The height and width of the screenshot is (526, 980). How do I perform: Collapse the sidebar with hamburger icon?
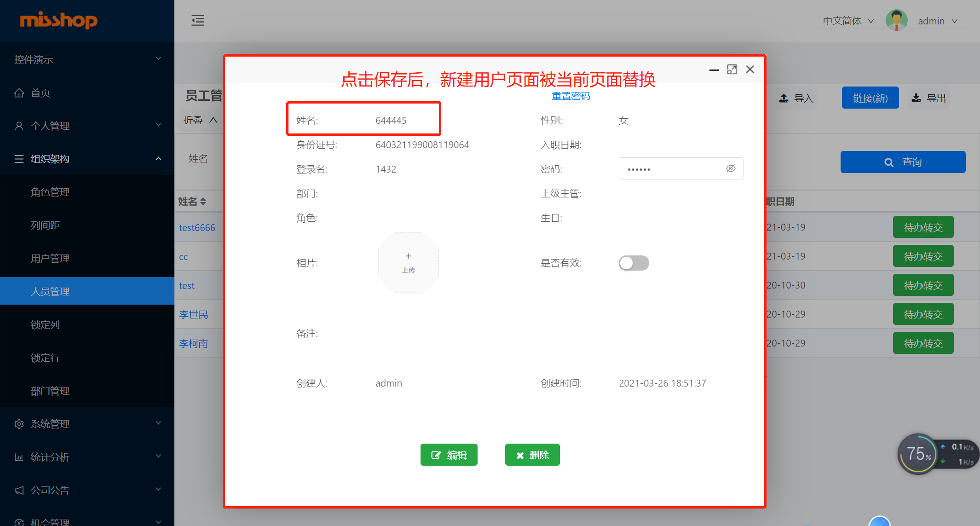click(197, 21)
